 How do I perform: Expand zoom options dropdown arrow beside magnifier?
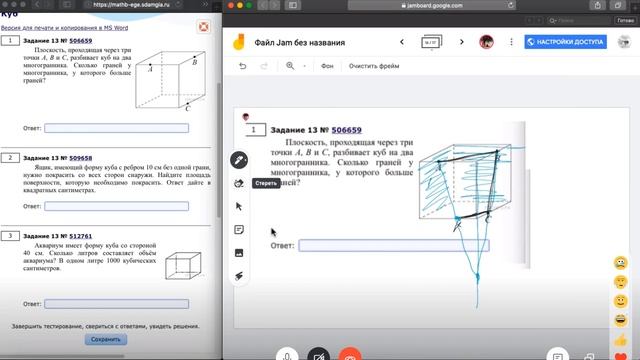(x=304, y=66)
